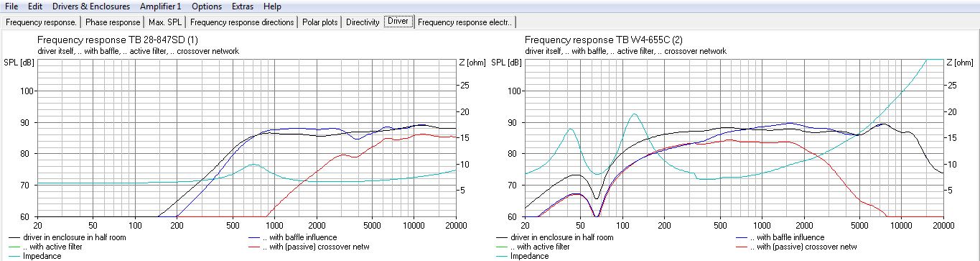Switch to the Polar plots tab
This screenshot has height=261, width=980.
point(319,22)
